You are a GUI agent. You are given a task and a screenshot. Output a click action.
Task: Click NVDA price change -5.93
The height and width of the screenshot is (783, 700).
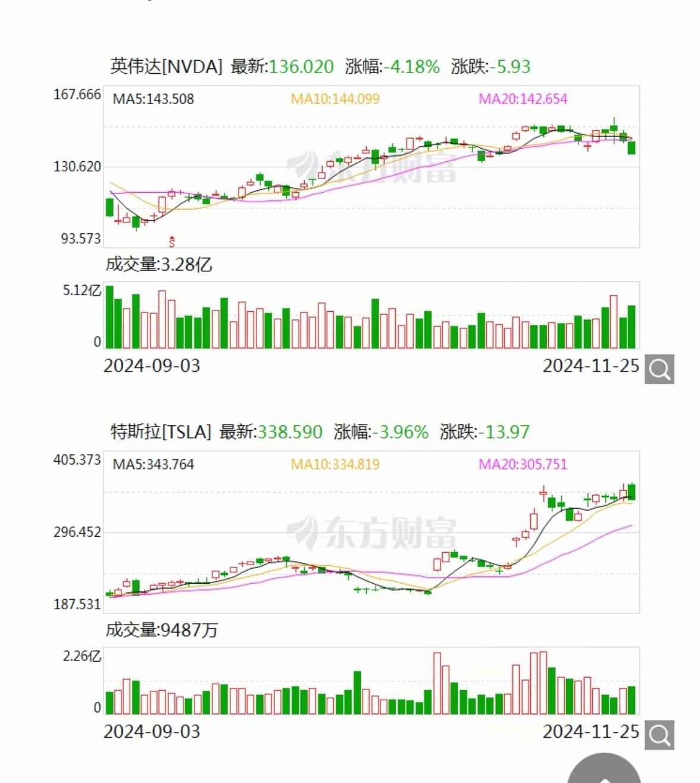click(x=510, y=67)
